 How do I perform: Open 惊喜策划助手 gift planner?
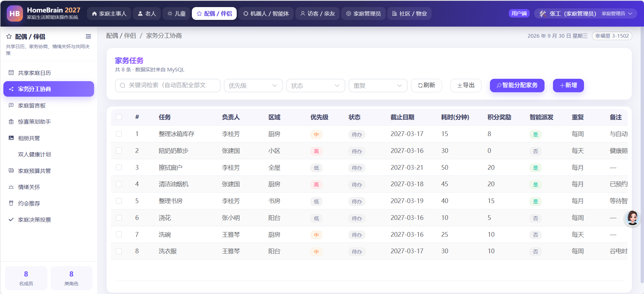[49, 122]
